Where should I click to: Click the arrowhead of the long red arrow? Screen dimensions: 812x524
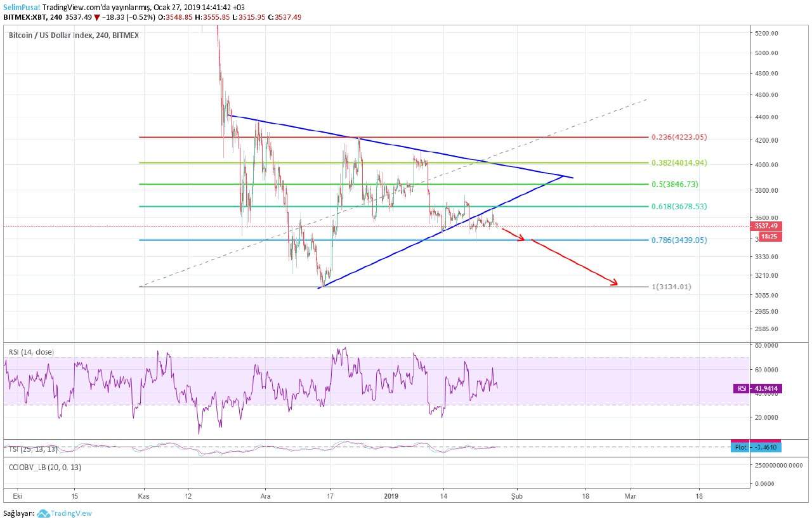pos(613,282)
